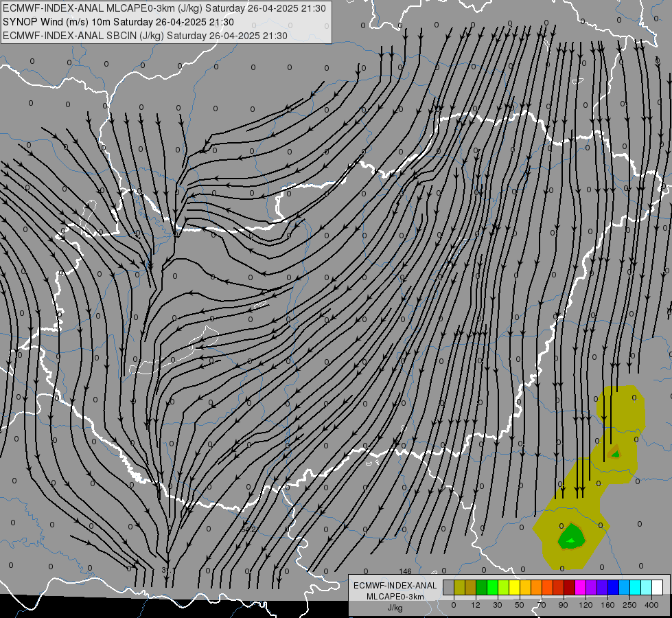Pick the dark red legend swatch
672x618 pixels.
[x=570, y=587]
